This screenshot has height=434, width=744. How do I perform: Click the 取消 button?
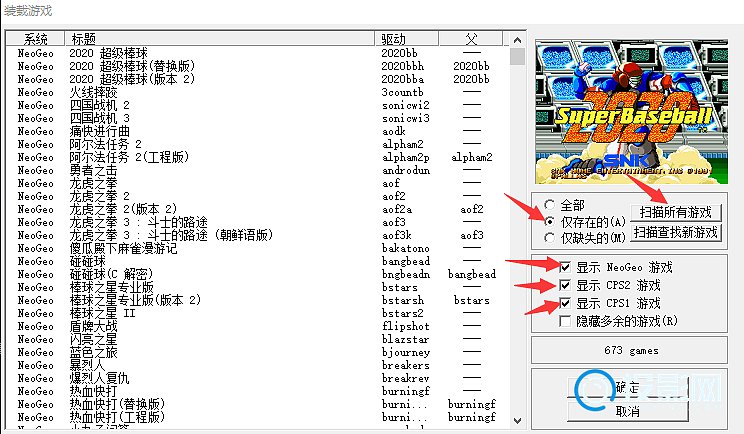tap(628, 411)
